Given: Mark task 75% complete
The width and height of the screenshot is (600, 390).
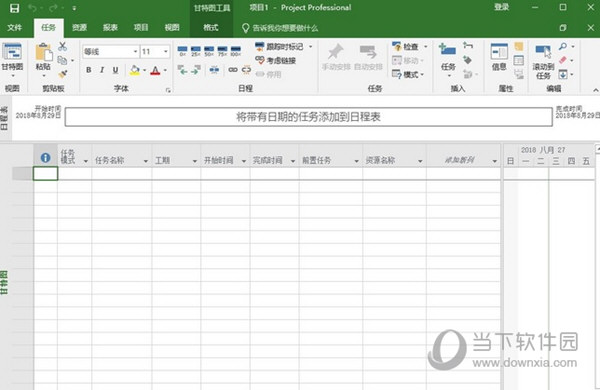Looking at the screenshot, I should (222, 51).
